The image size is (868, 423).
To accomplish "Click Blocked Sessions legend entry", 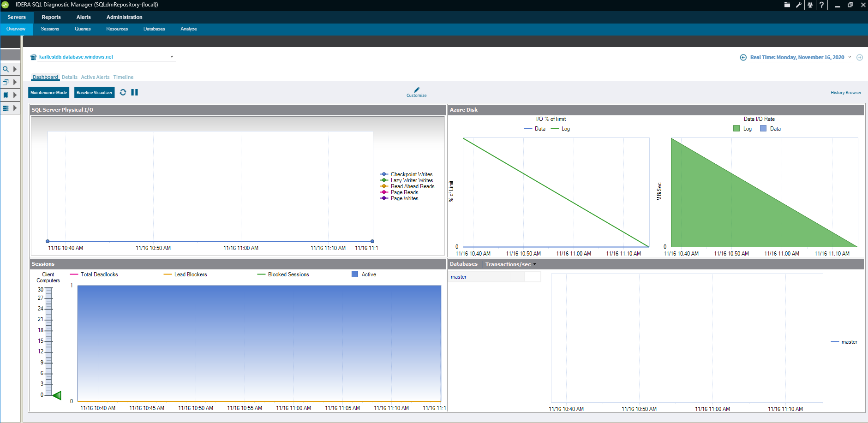I will [283, 274].
